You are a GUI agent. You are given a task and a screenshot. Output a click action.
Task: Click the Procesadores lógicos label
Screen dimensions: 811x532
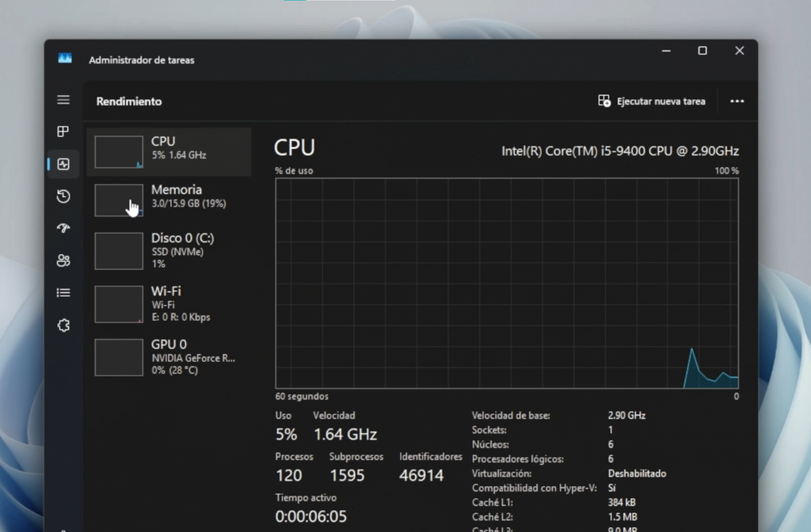[x=518, y=459]
